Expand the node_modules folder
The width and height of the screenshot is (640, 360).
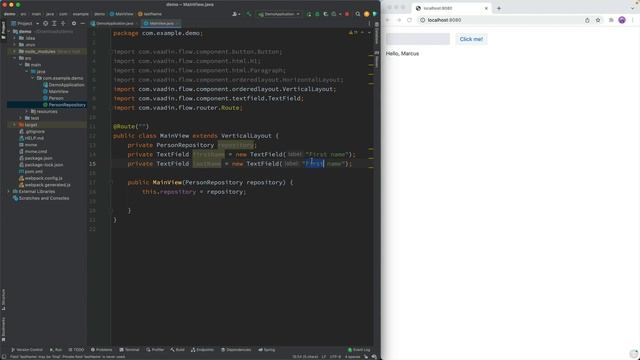[15, 51]
